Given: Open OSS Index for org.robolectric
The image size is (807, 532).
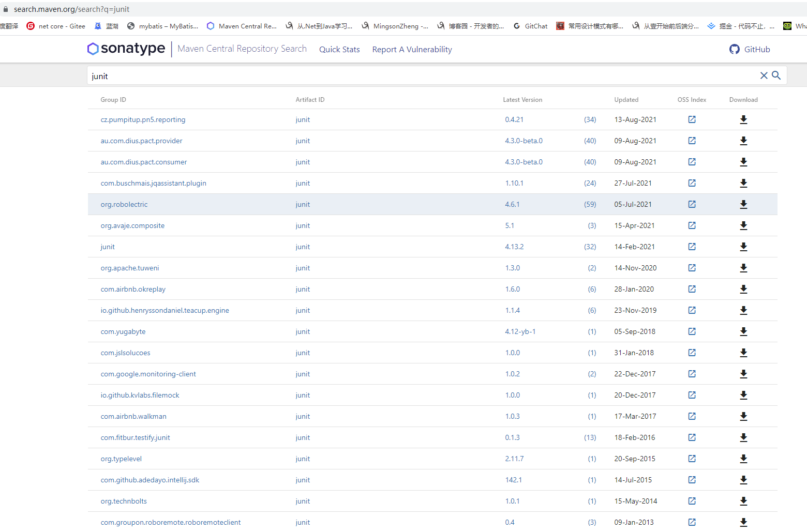Looking at the screenshot, I should click(x=692, y=204).
